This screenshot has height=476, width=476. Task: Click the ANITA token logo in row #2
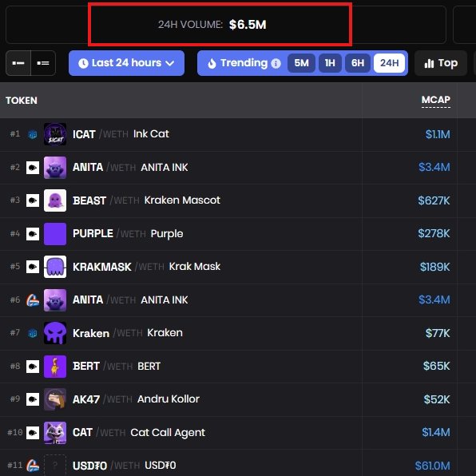tap(55, 167)
